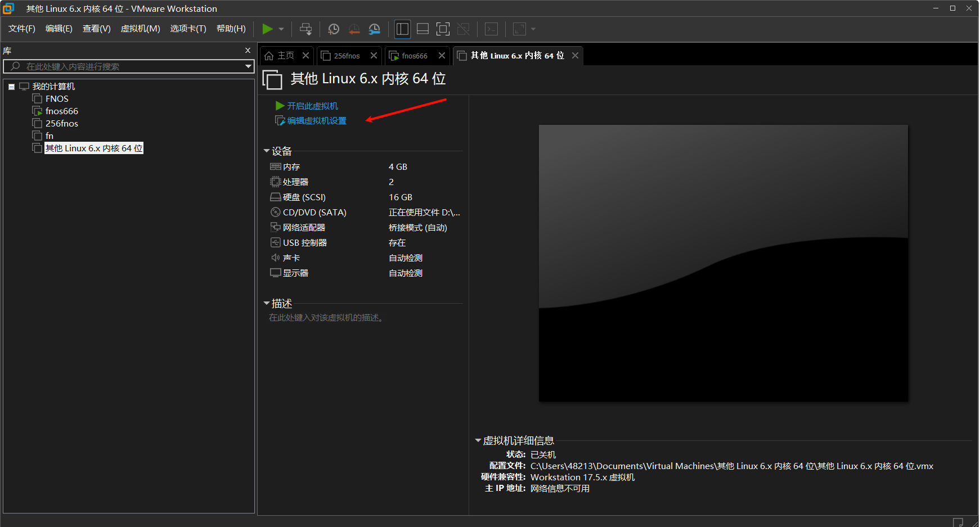This screenshot has height=527, width=980.
Task: Close the fnos666 tab
Action: click(x=442, y=56)
